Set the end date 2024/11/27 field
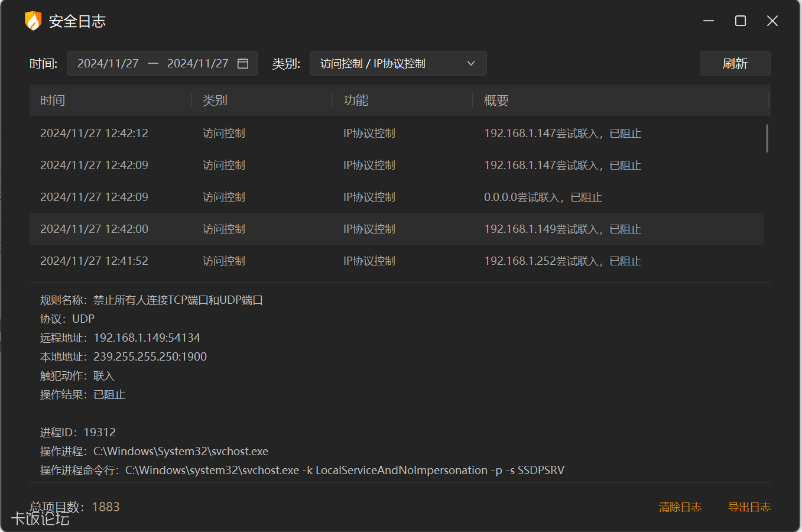 (197, 63)
